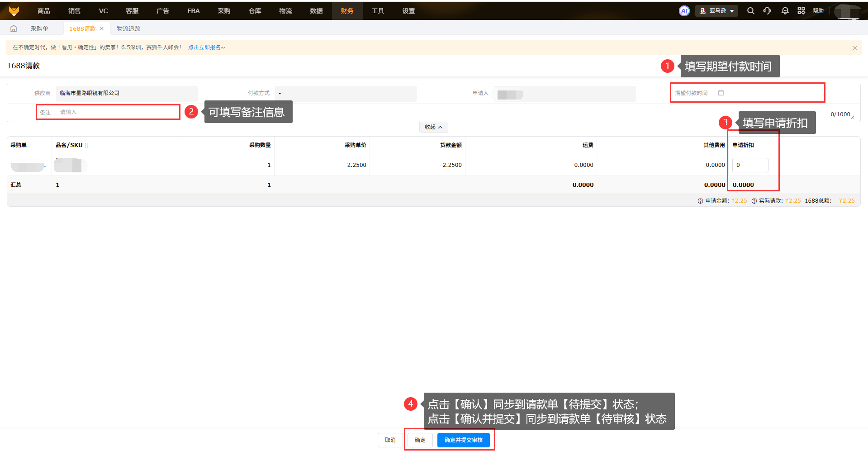
Task: Go to the home tab icon
Action: coord(14,28)
